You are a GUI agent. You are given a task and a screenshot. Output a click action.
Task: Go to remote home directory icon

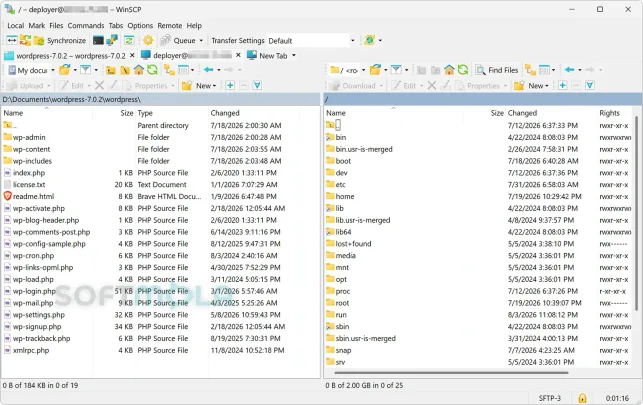point(449,70)
